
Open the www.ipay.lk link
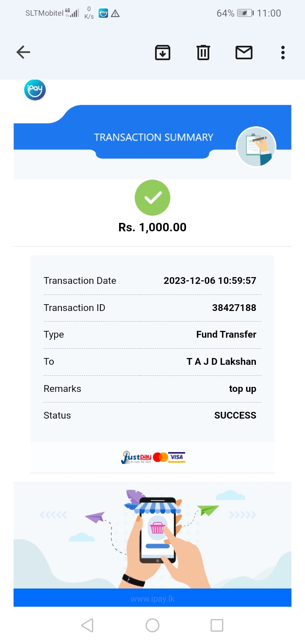[x=152, y=599]
